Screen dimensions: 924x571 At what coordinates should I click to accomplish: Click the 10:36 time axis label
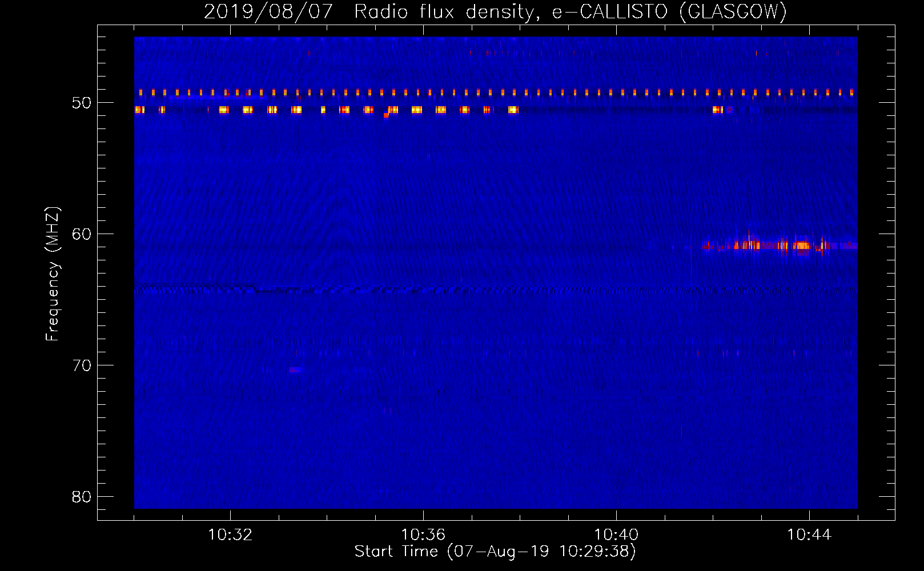click(423, 534)
